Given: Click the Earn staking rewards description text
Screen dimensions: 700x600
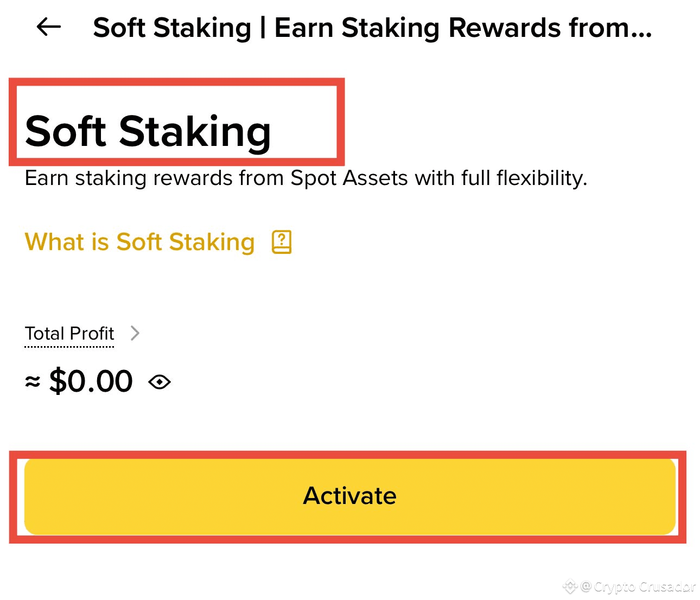Looking at the screenshot, I should point(306,178).
